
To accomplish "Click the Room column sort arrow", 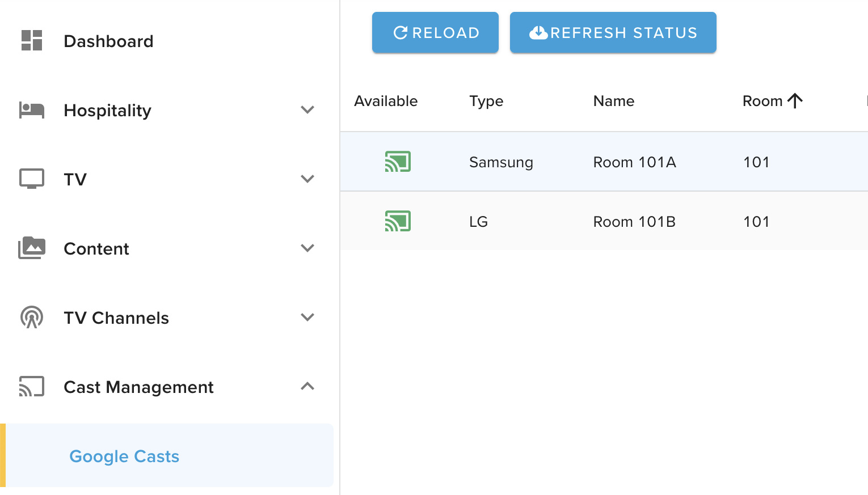I will (x=795, y=101).
